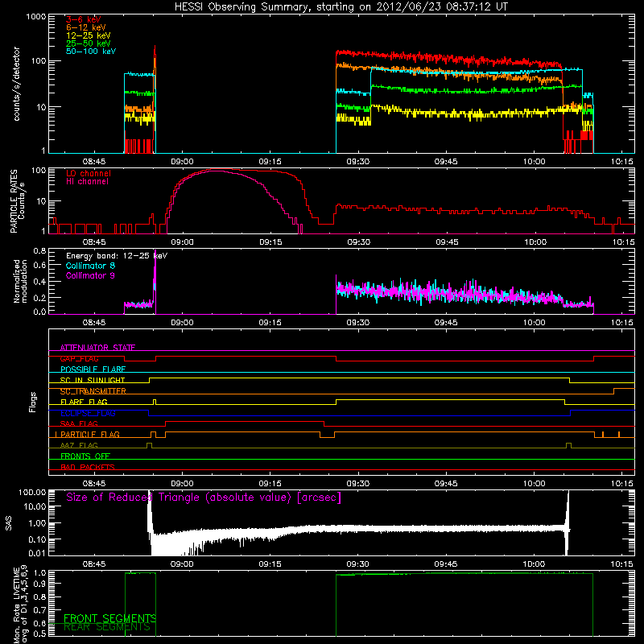Screen dimensions: 644x644
Task: Select the red 3-6 keV legend entry
Action: (84, 19)
